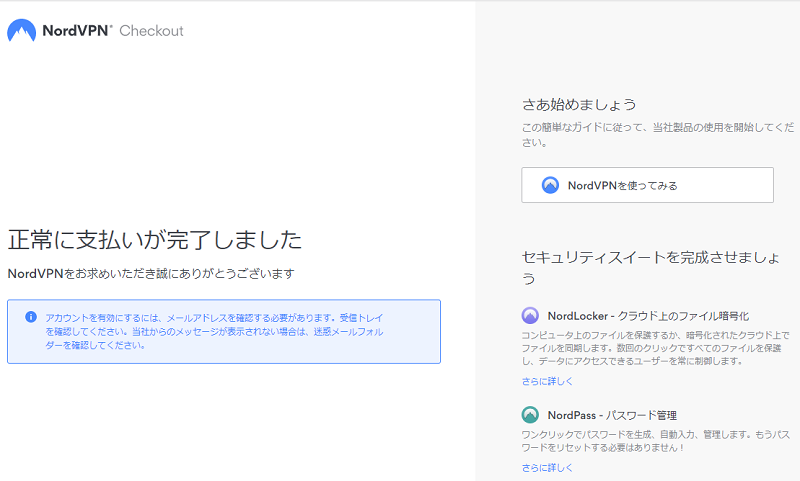Click the NordPass green icon
800x481 pixels.
pos(530,415)
